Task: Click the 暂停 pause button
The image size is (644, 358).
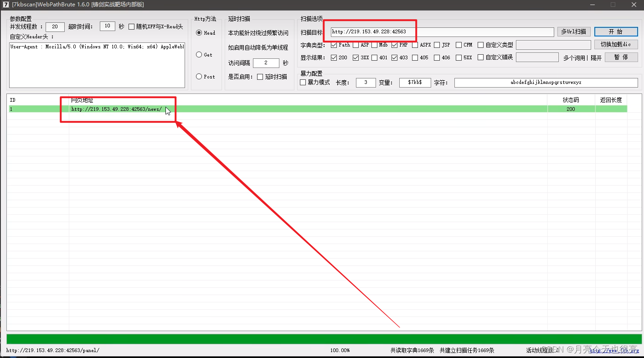Action: 621,57
